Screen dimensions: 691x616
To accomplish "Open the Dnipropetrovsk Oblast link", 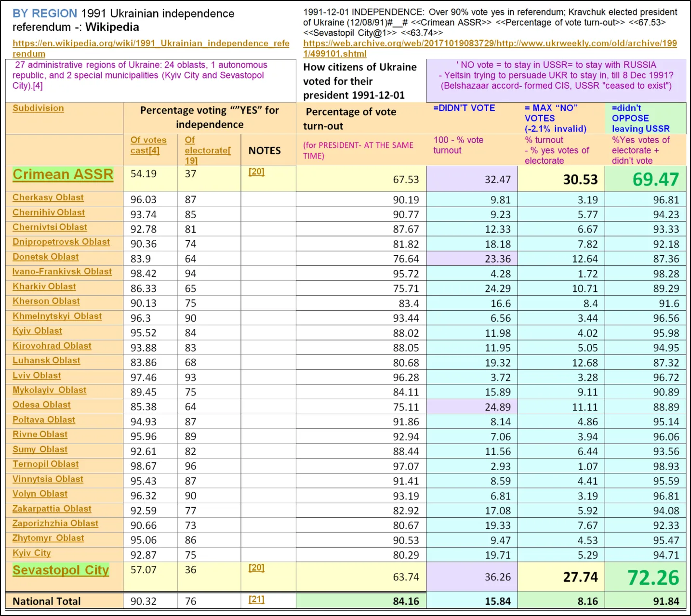I will point(61,242).
